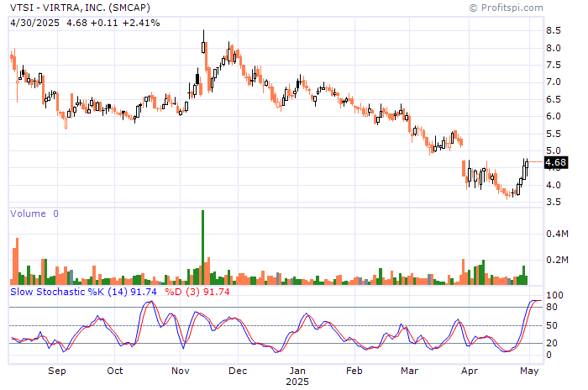Click the 80 stochastic axis label
Viewport: 588px width, 390px height.
coord(552,307)
